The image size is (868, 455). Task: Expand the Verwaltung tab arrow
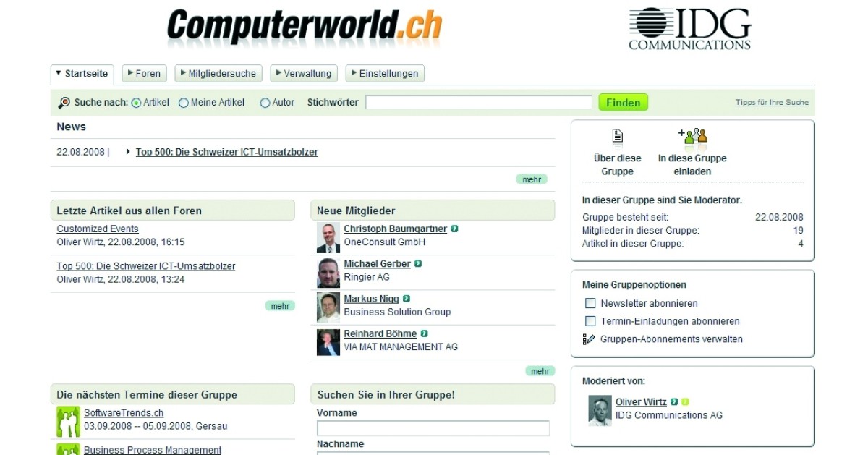click(x=279, y=73)
